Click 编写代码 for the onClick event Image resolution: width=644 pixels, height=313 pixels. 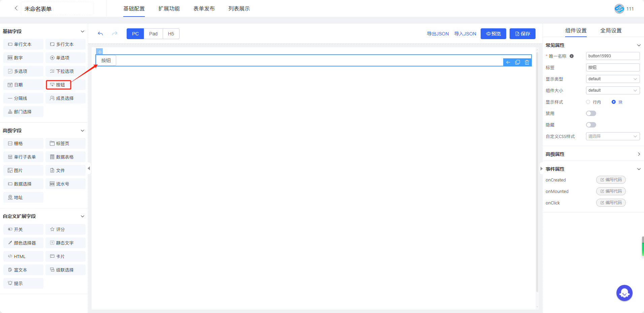[611, 203]
